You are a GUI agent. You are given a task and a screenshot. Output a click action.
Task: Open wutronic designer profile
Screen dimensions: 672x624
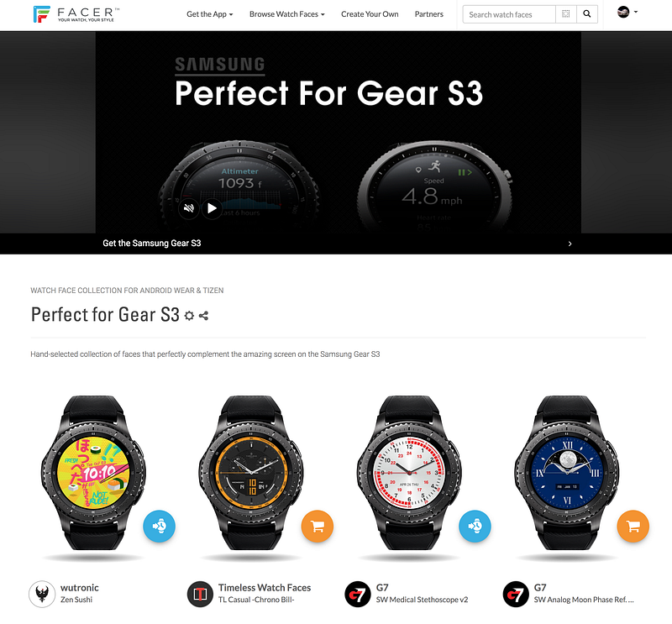click(80, 588)
